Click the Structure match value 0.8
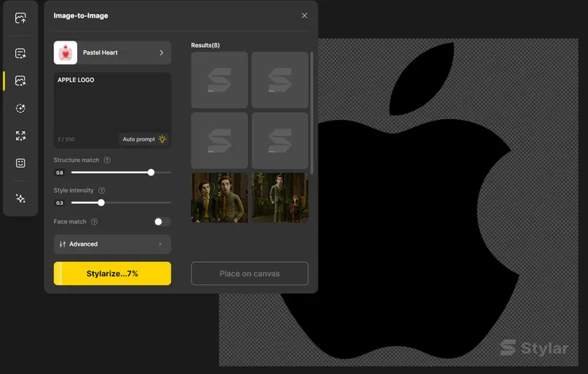 (60, 173)
